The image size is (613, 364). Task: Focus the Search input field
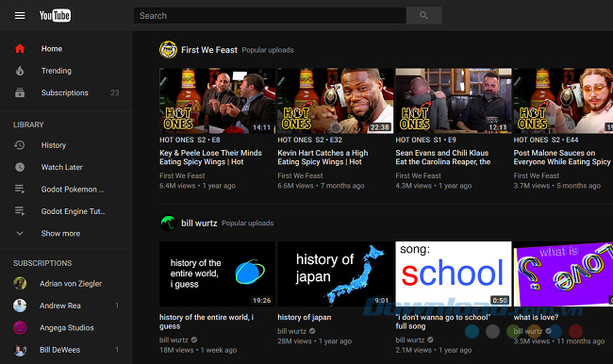pos(270,16)
